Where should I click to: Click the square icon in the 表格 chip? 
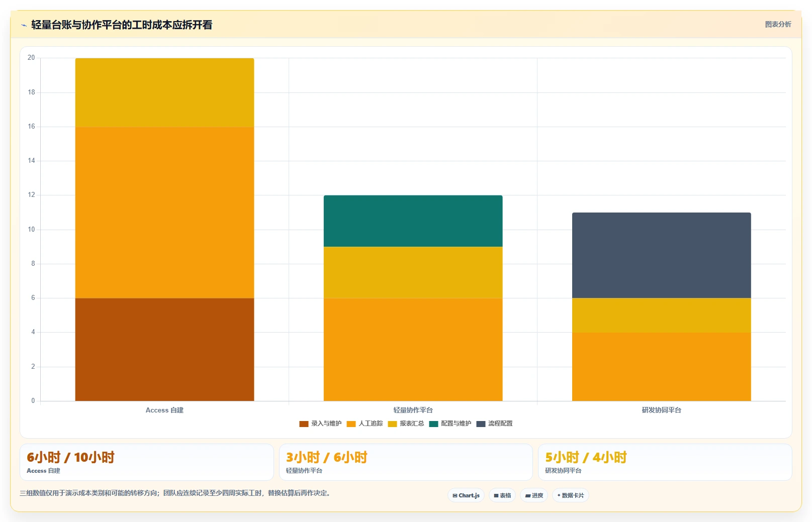click(x=496, y=495)
